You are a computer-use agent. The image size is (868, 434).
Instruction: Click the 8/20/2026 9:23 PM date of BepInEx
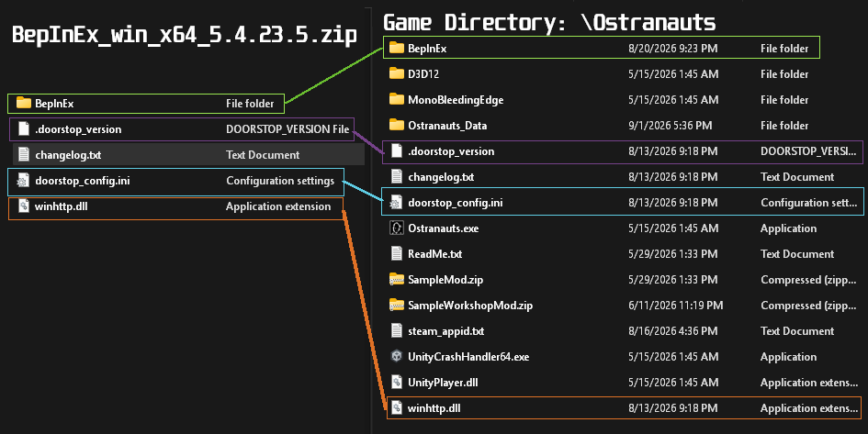[672, 49]
